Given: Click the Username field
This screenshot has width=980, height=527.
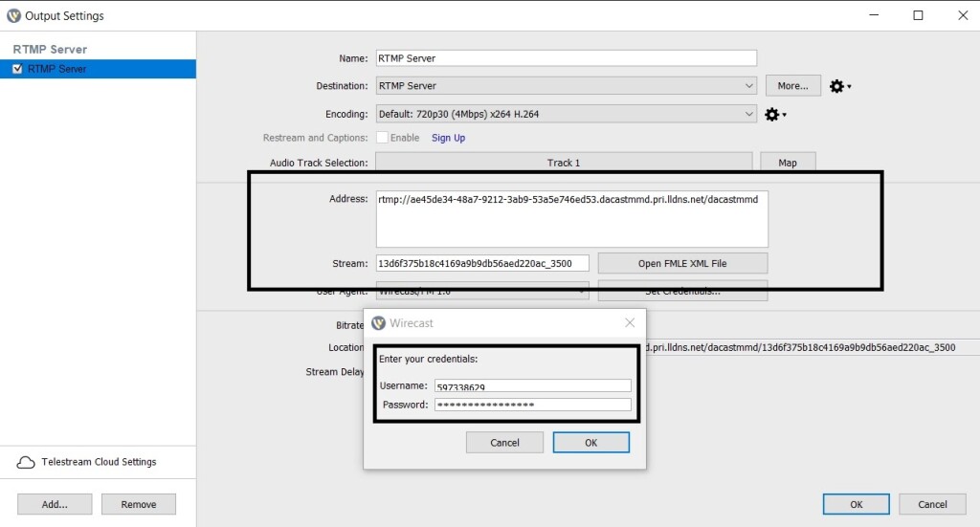Looking at the screenshot, I should [x=533, y=385].
